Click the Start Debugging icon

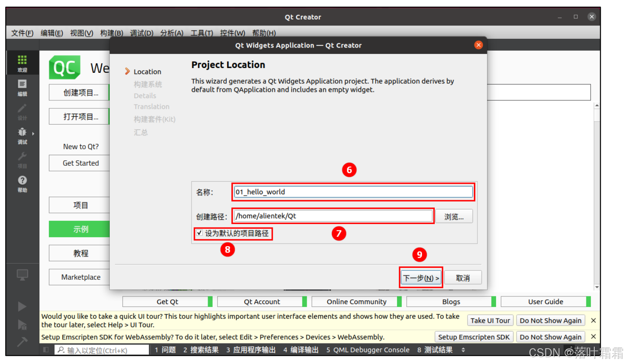tap(22, 324)
